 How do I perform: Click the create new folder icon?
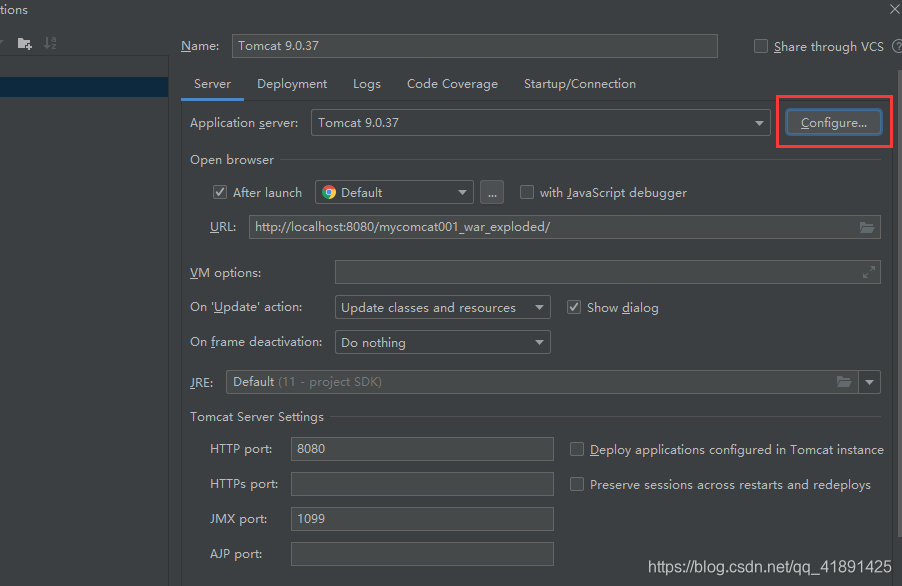pyautogui.click(x=25, y=43)
